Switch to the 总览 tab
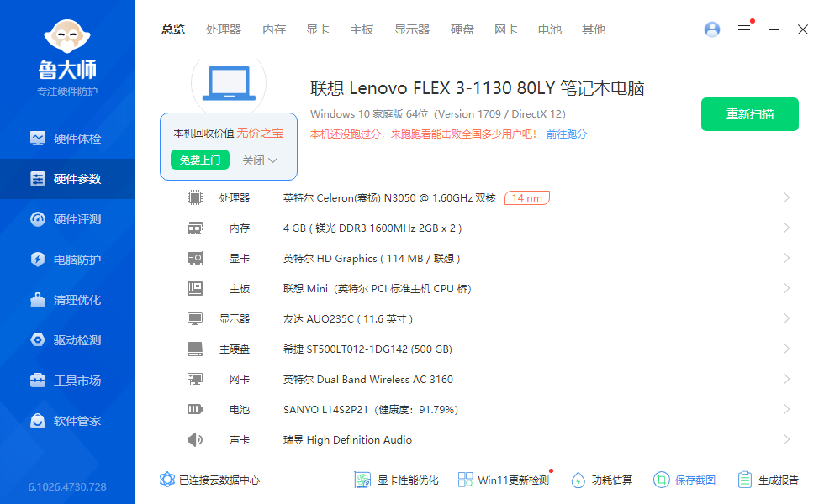824x504 pixels. [173, 30]
